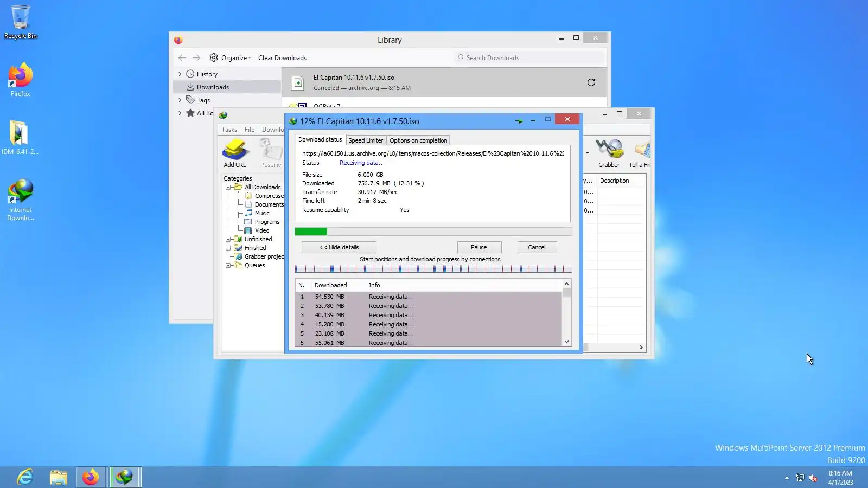Open the Organize dropdown in Library
The width and height of the screenshot is (868, 488).
[231, 57]
